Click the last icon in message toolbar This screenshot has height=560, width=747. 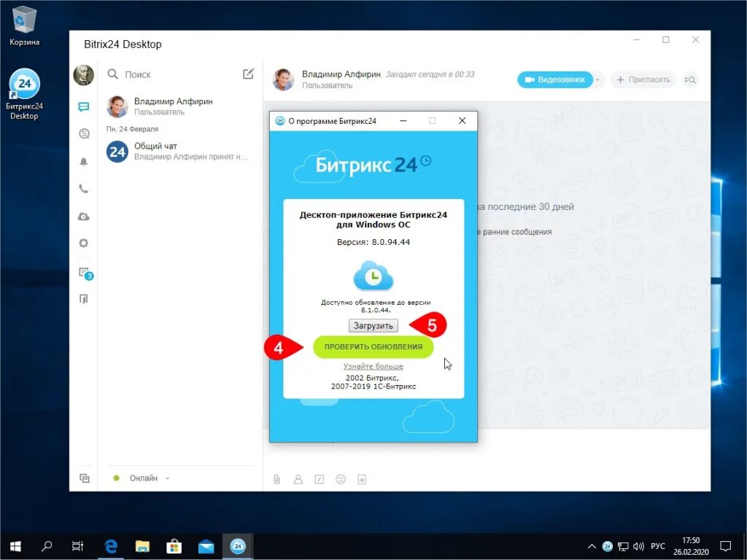click(x=362, y=479)
